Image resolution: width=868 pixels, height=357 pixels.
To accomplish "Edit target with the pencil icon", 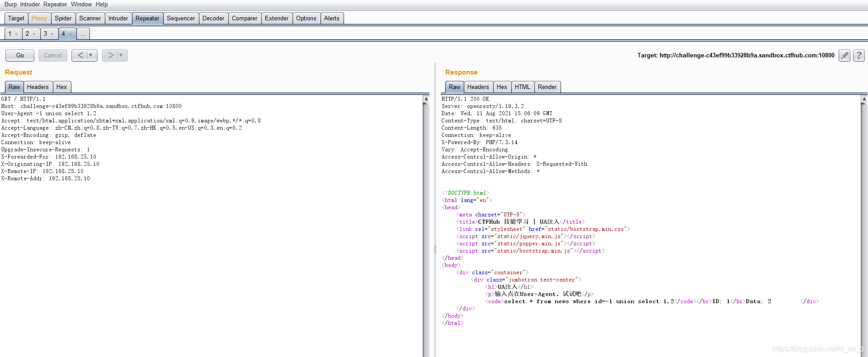I will [844, 55].
